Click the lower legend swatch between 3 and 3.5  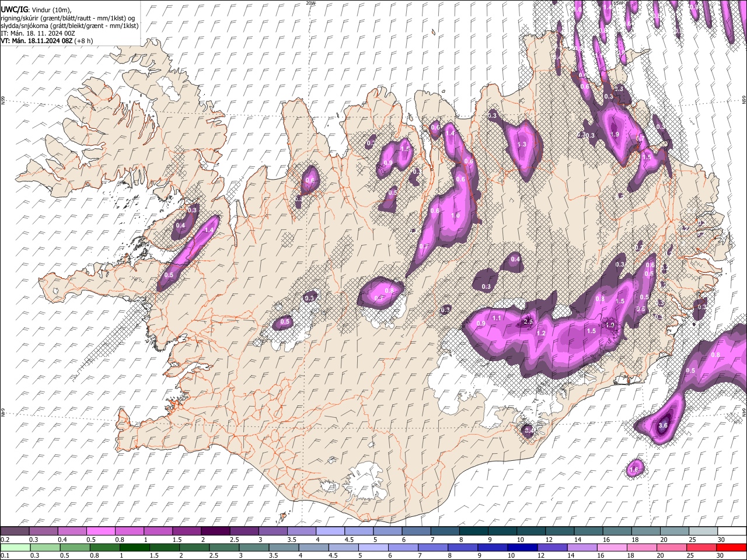(x=253, y=547)
